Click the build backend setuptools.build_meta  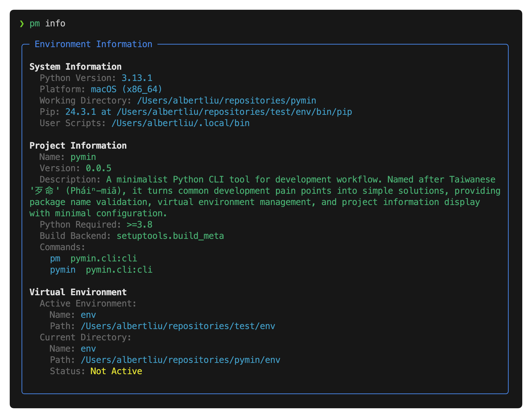[170, 236]
